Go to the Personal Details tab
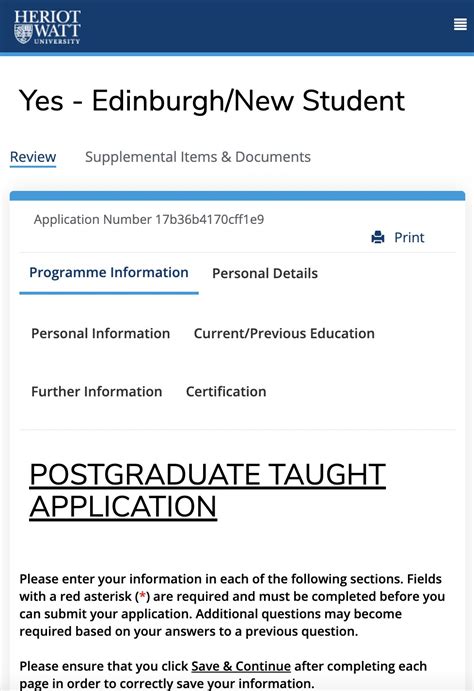 [265, 273]
